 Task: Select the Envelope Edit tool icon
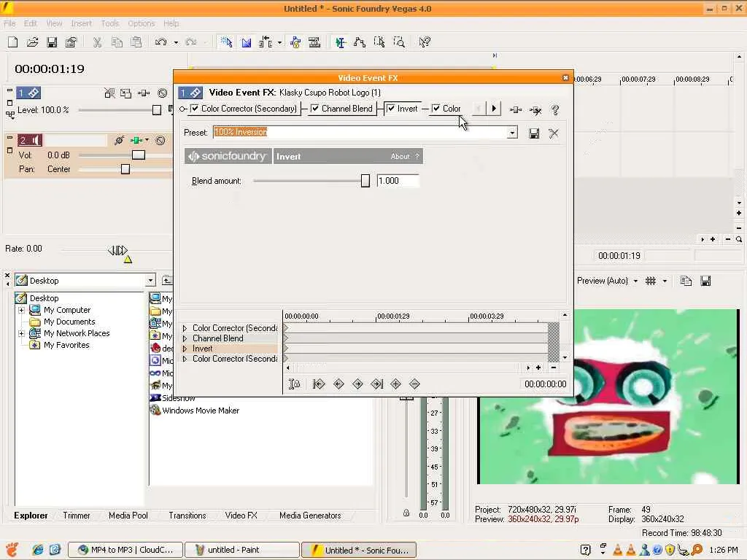pos(360,42)
